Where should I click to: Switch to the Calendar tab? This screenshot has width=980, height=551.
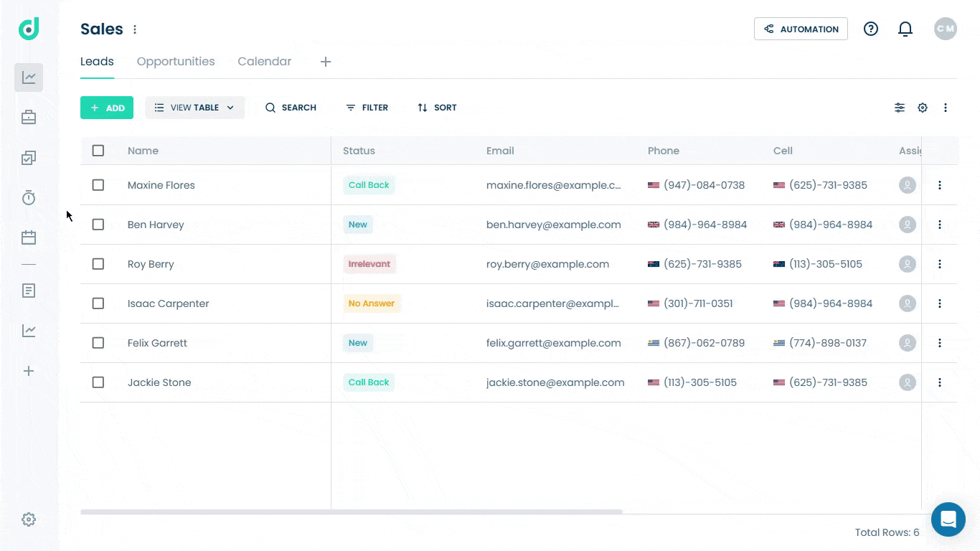(x=264, y=62)
